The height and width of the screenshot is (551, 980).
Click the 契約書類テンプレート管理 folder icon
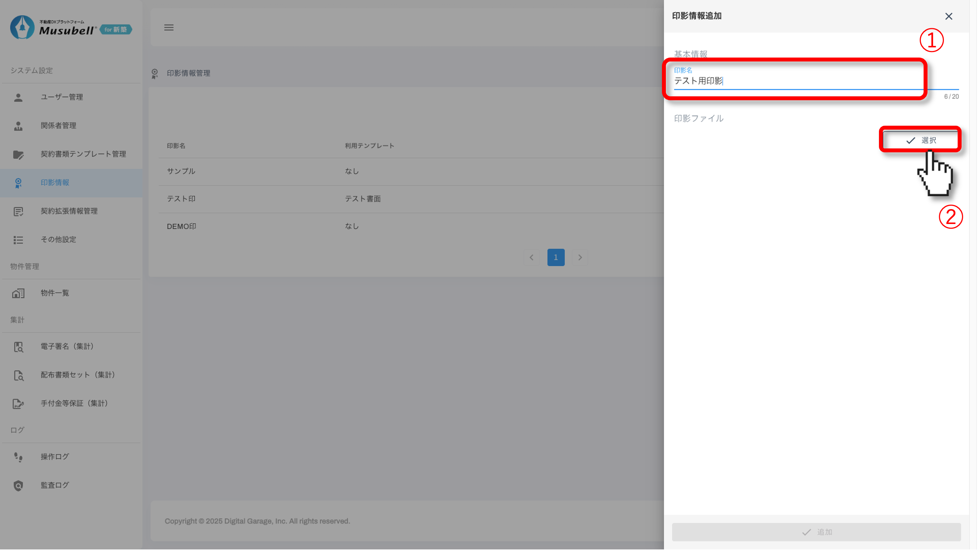(18, 154)
